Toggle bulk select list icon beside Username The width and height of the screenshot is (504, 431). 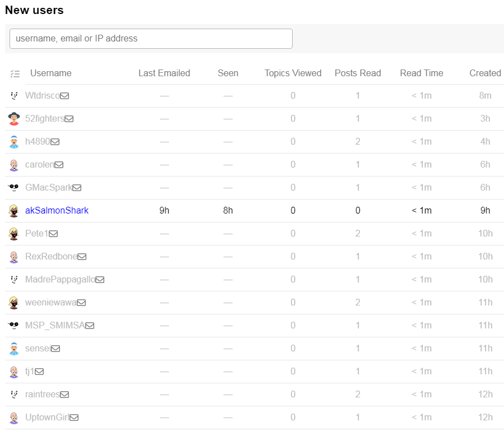click(x=15, y=74)
